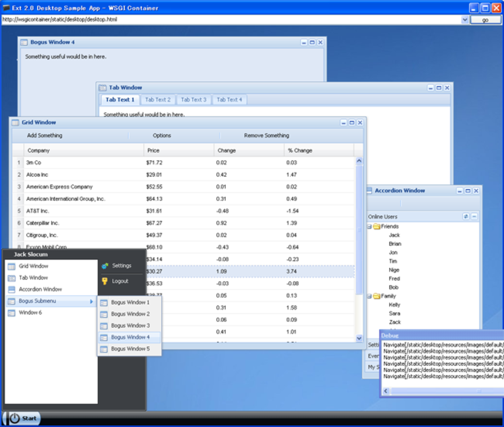504x427 pixels.
Task: Launch Bogus Window 5 from the submenu
Action: click(x=130, y=349)
